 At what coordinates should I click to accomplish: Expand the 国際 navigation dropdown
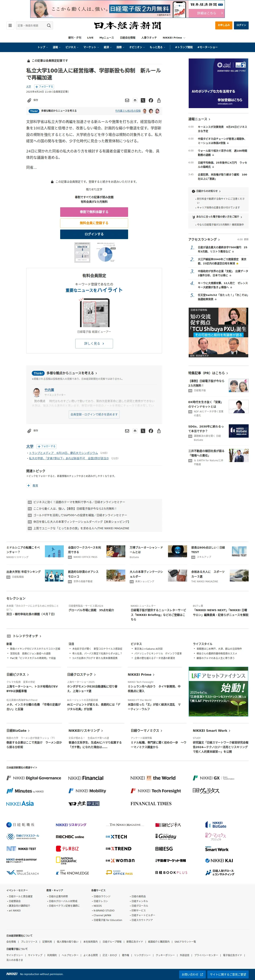click(x=121, y=47)
